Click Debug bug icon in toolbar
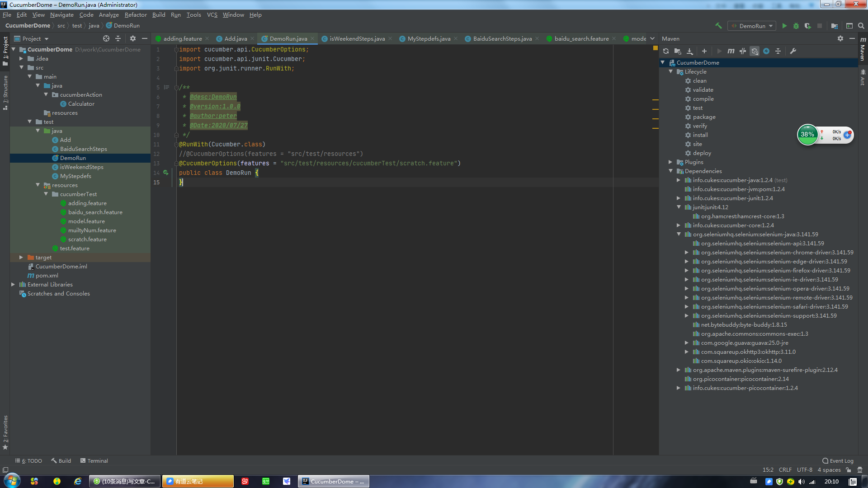Image resolution: width=868 pixels, height=488 pixels. [x=796, y=26]
